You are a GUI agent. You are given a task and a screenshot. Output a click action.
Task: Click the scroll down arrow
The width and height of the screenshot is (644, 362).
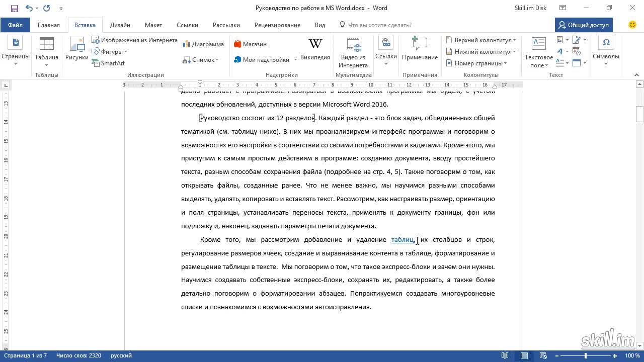click(x=639, y=346)
